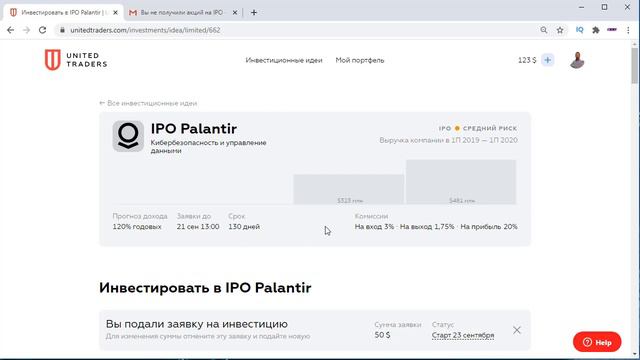
Task: Cancel the investment request with X
Action: (517, 330)
